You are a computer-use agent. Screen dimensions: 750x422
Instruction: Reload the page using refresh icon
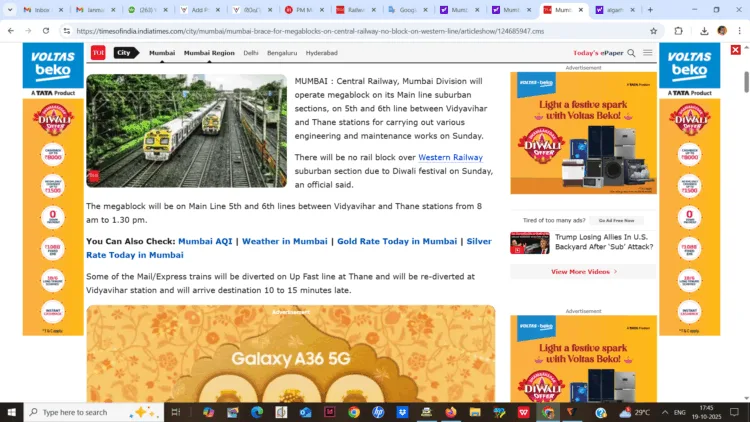pyautogui.click(x=46, y=31)
